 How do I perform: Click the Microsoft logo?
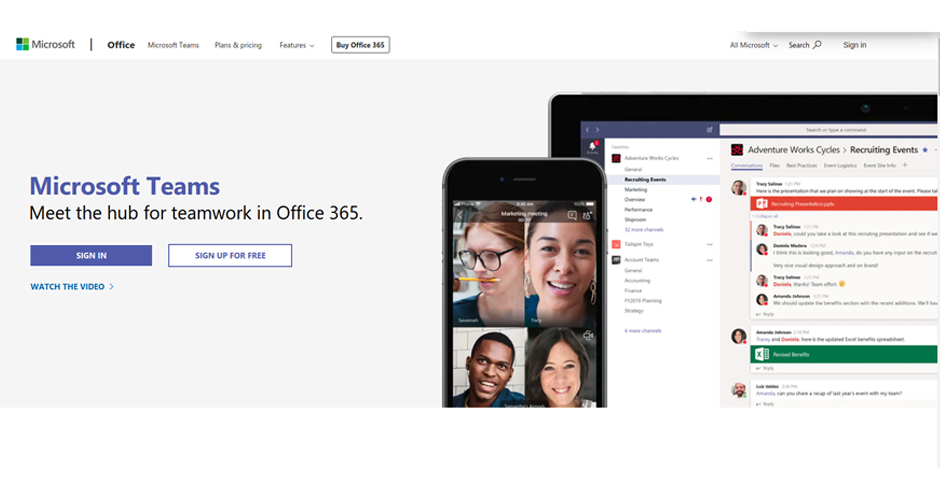pos(46,44)
